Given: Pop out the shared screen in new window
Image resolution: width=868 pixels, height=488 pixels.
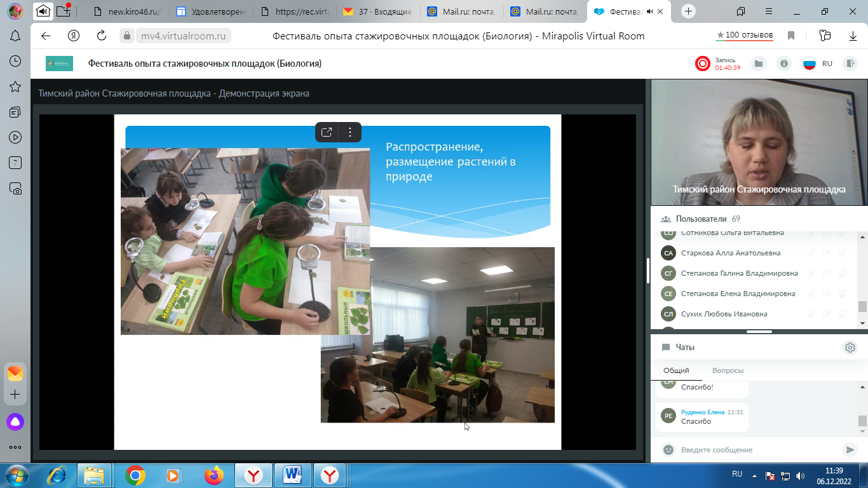Looking at the screenshot, I should (x=327, y=132).
